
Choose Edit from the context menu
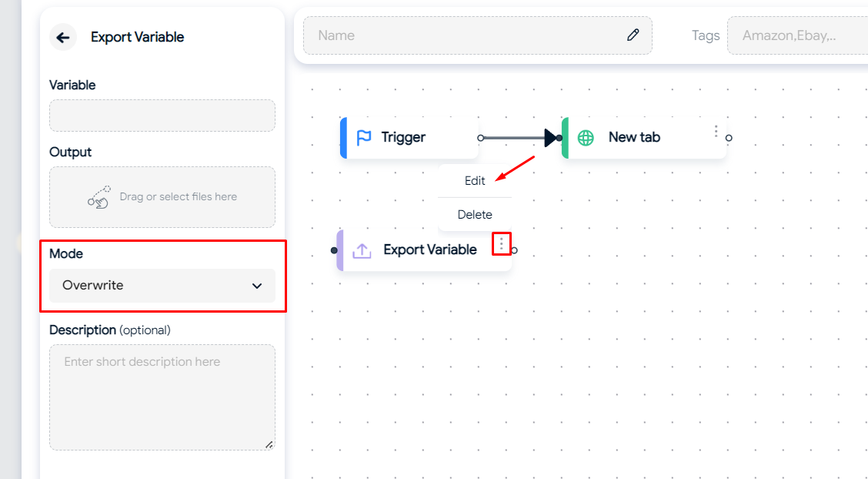point(475,181)
